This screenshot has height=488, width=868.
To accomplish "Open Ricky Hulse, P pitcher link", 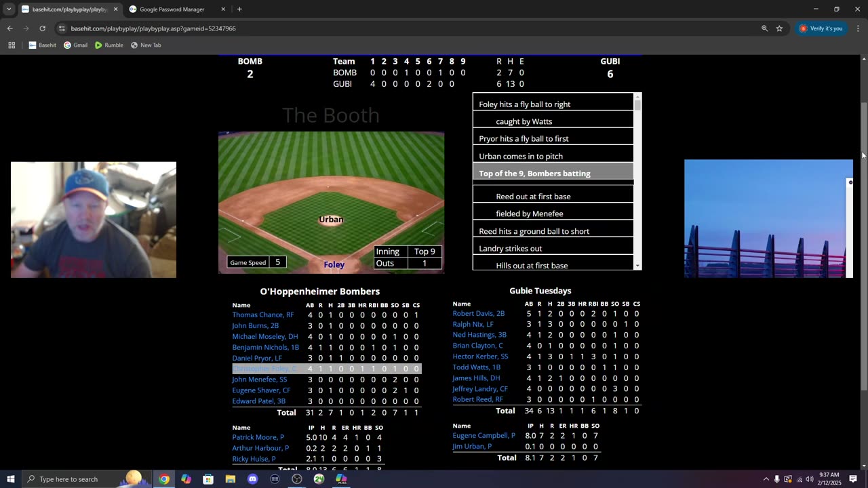I will click(254, 459).
